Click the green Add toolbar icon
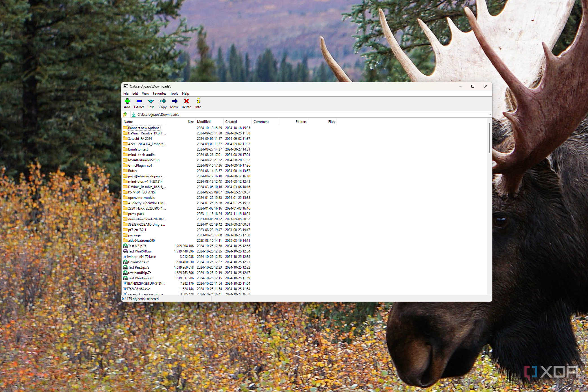Image resolution: width=588 pixels, height=392 pixels. [x=127, y=101]
